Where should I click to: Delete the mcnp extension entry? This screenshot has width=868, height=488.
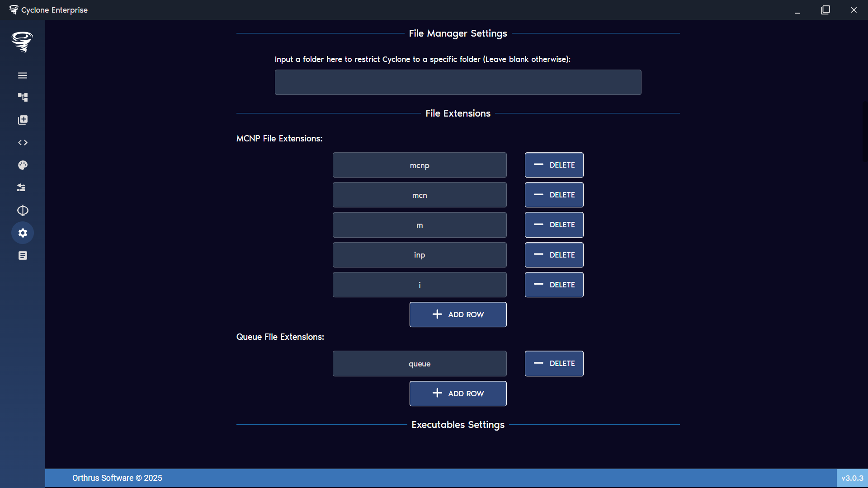click(x=554, y=165)
